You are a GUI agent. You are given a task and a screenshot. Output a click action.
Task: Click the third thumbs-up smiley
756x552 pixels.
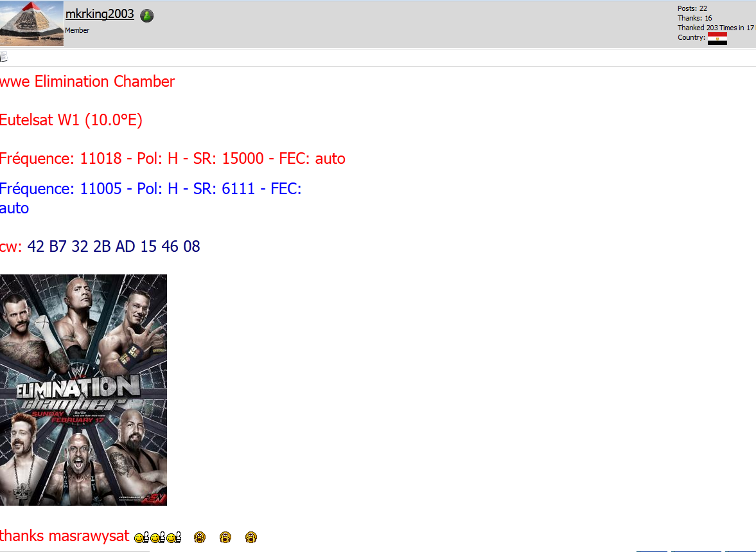[x=174, y=537]
